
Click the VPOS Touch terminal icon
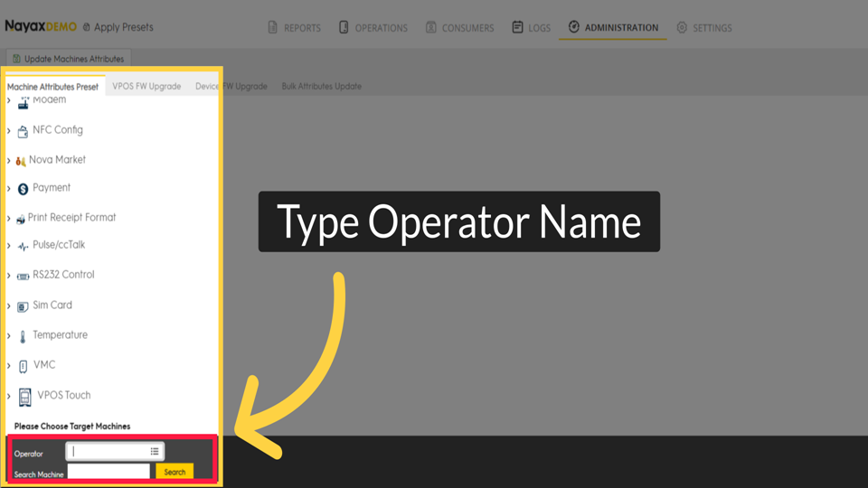pyautogui.click(x=25, y=397)
